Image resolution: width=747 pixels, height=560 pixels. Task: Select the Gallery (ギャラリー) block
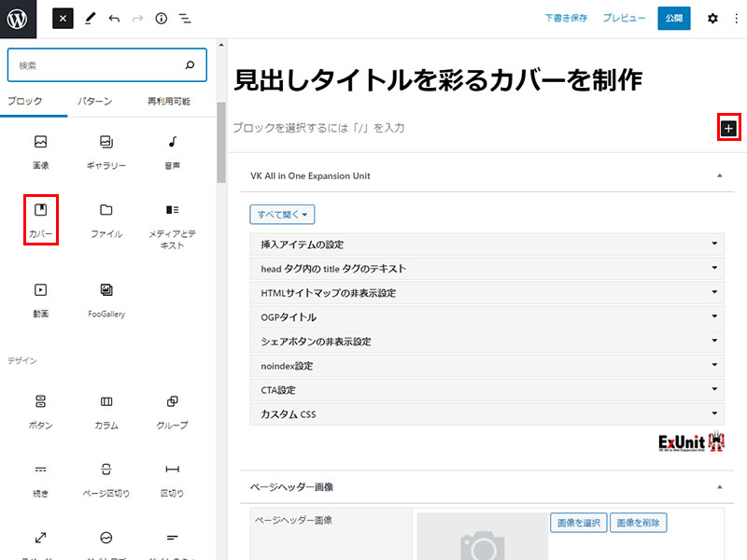pyautogui.click(x=106, y=151)
